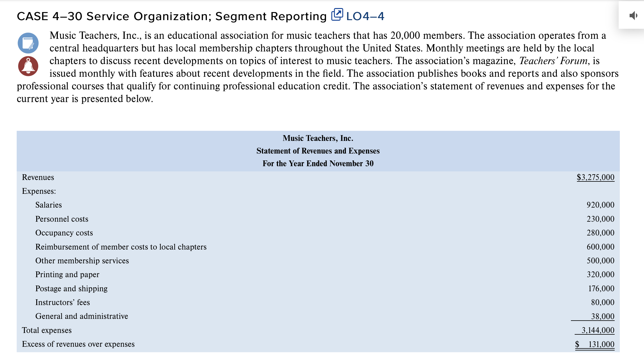
Task: Click the Other membership services row
Action: pyautogui.click(x=82, y=260)
